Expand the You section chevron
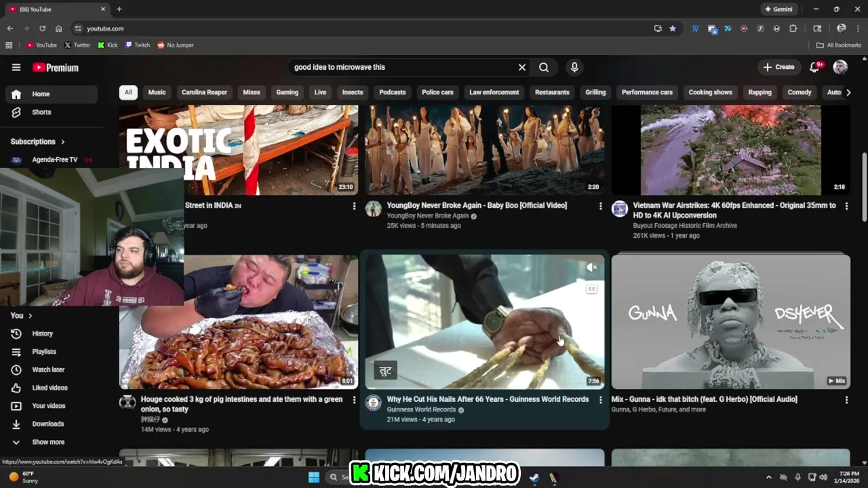The width and height of the screenshot is (868, 488). (x=31, y=316)
